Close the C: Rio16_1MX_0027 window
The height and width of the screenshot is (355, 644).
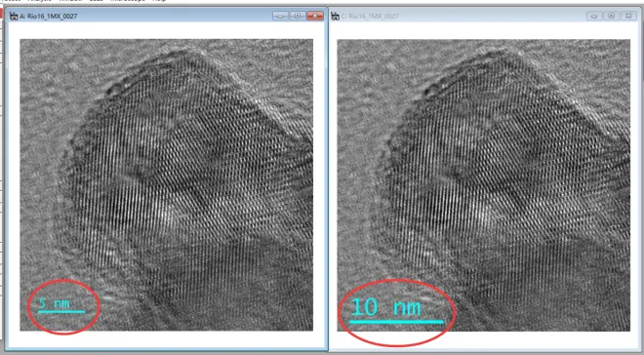[x=628, y=16]
